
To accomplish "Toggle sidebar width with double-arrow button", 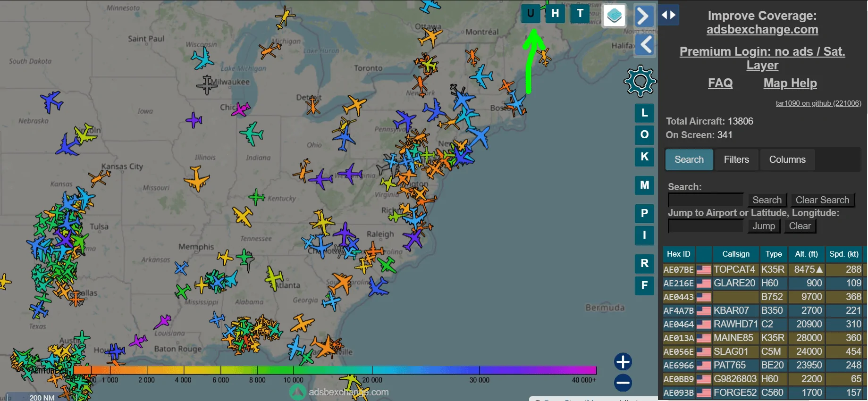I will pyautogui.click(x=668, y=15).
